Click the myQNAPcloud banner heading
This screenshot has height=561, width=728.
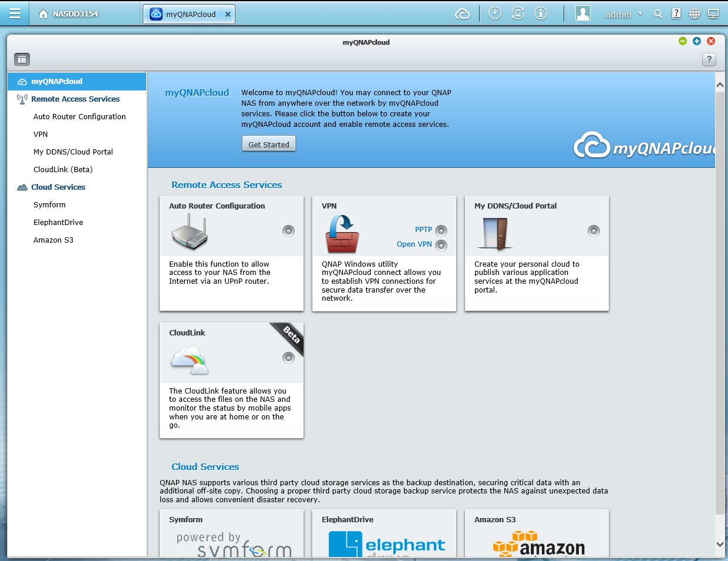(x=197, y=93)
